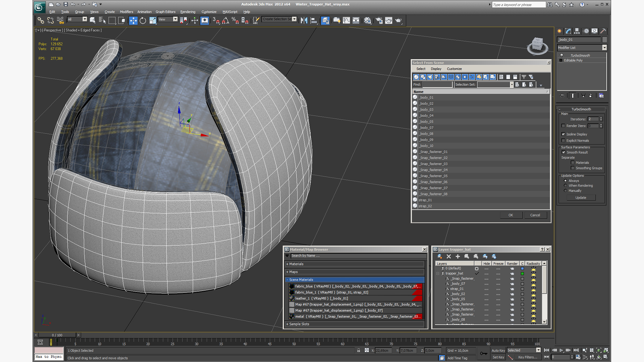This screenshot has height=362, width=644.
Task: Open Customize menu in Select From Scene
Action: [x=454, y=69]
